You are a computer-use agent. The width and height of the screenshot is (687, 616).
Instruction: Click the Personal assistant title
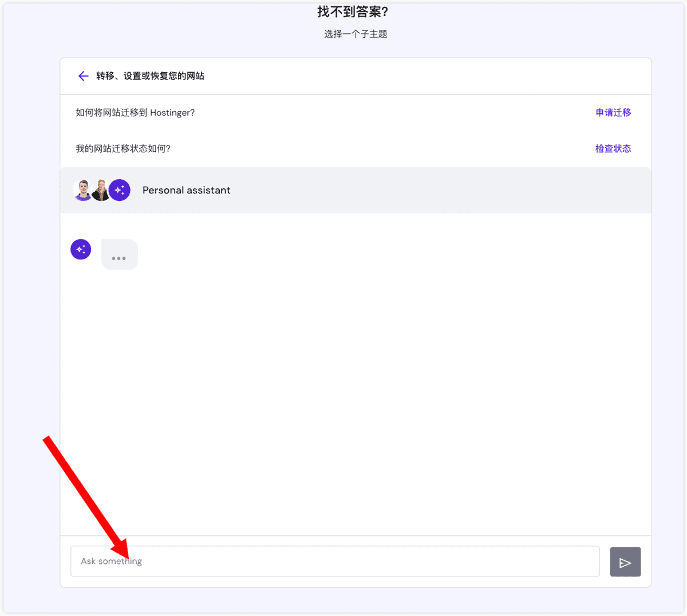point(187,190)
